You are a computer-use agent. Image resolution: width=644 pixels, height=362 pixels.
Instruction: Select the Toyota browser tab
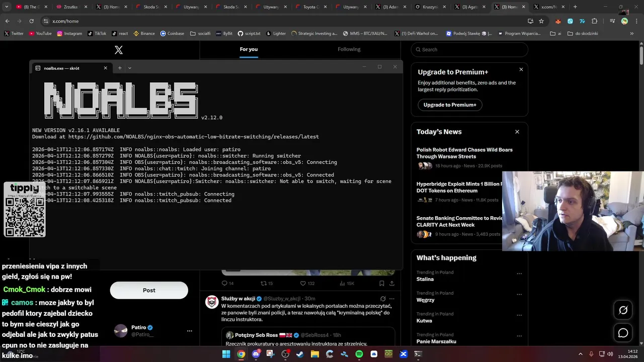[x=311, y=7]
